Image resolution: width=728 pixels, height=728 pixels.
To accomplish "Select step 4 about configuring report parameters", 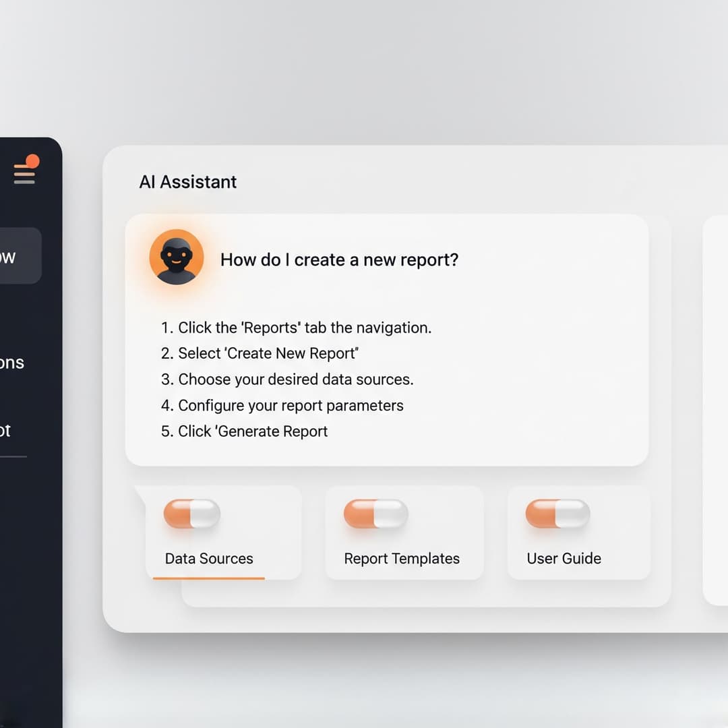I will click(282, 405).
